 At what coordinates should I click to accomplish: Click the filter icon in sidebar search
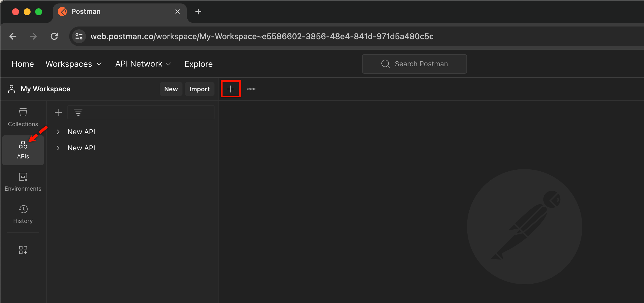click(78, 112)
